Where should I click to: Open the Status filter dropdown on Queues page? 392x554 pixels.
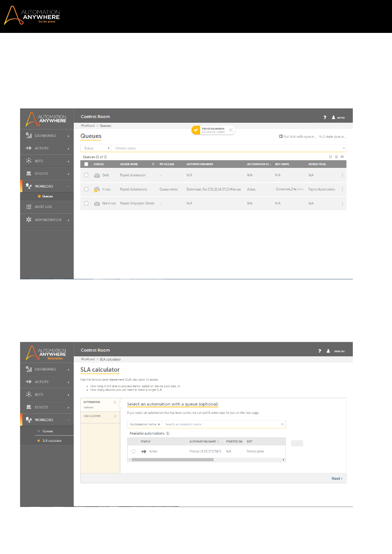pos(96,148)
